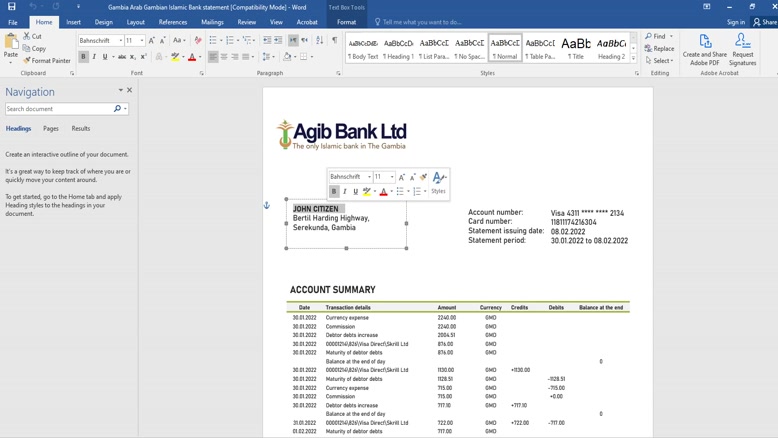
Task: Click the Request Signatures icon
Action: tap(742, 49)
